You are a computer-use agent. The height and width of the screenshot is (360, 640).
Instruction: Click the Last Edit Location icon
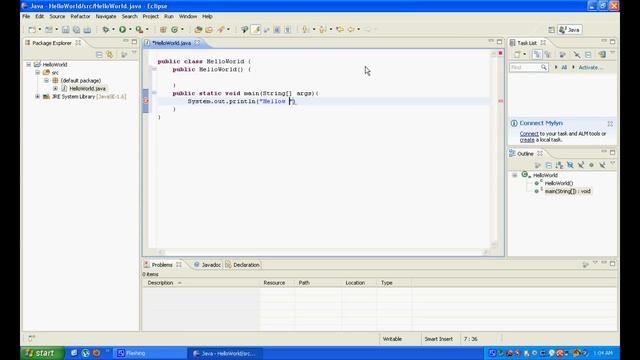click(340, 29)
